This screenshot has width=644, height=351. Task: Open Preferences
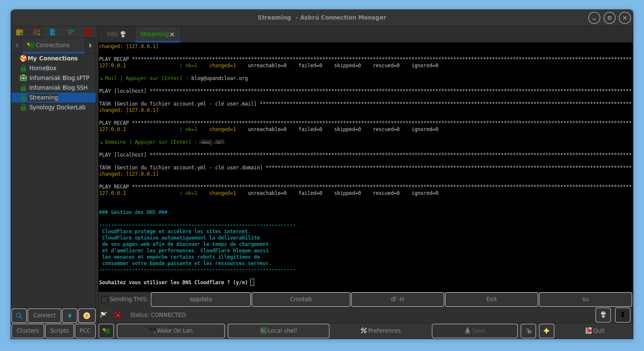[380, 331]
